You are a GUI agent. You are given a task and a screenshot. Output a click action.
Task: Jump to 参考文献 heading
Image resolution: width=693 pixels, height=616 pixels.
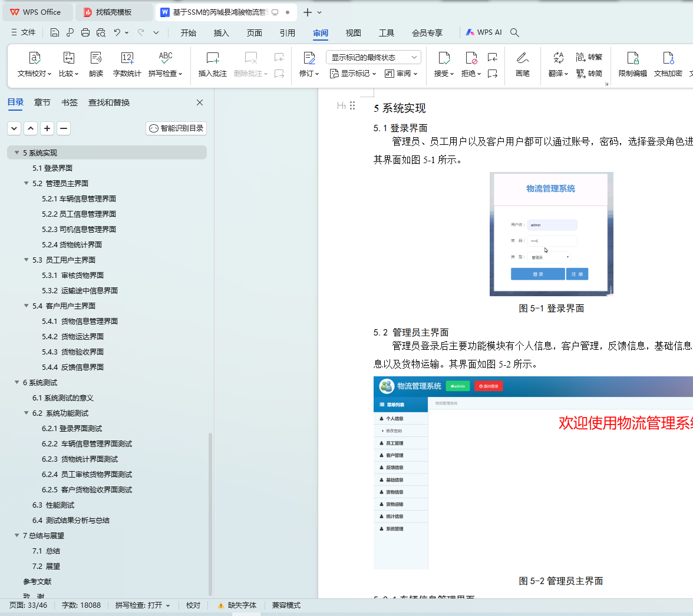point(37,582)
